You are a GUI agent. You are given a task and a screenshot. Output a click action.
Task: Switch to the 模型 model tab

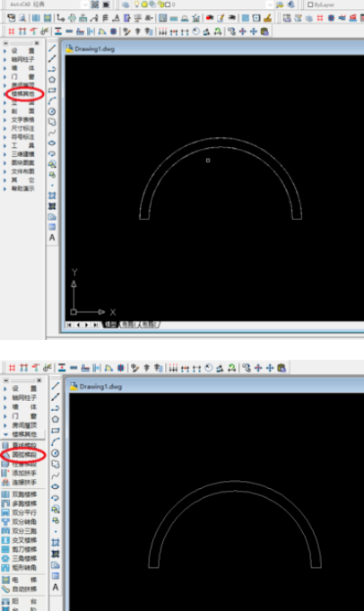(110, 324)
